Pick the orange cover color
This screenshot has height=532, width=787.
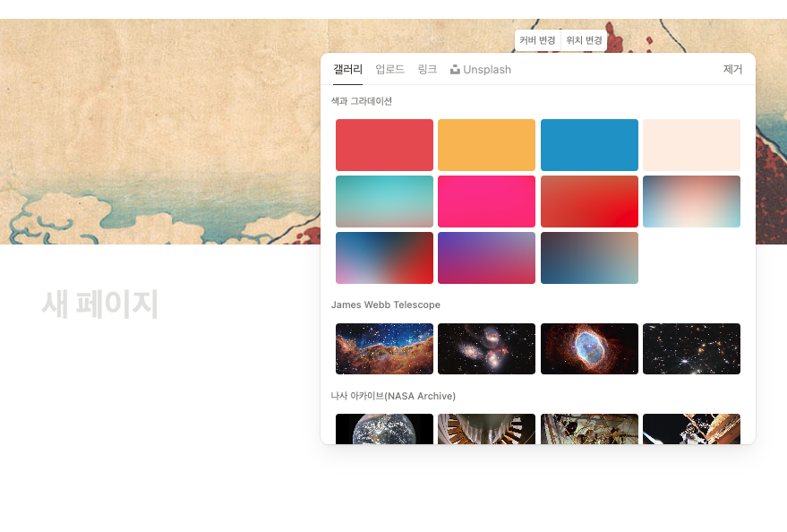pyautogui.click(x=486, y=145)
